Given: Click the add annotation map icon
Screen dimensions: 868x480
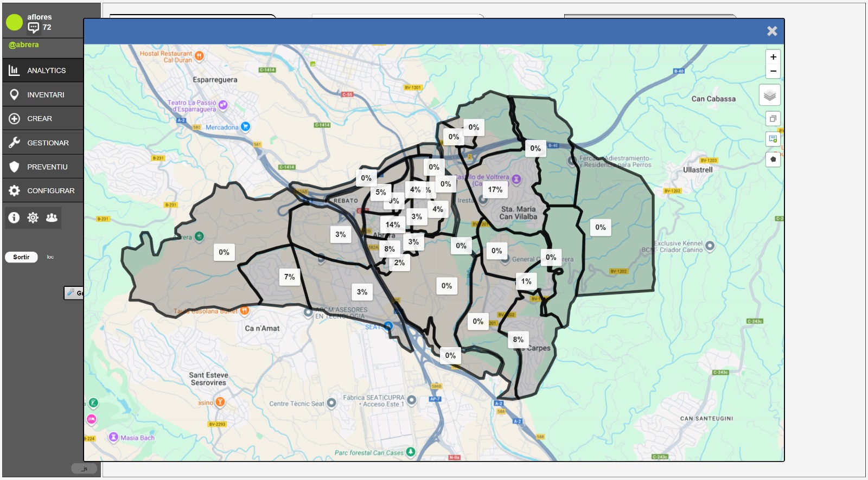Looking at the screenshot, I should pos(773,139).
